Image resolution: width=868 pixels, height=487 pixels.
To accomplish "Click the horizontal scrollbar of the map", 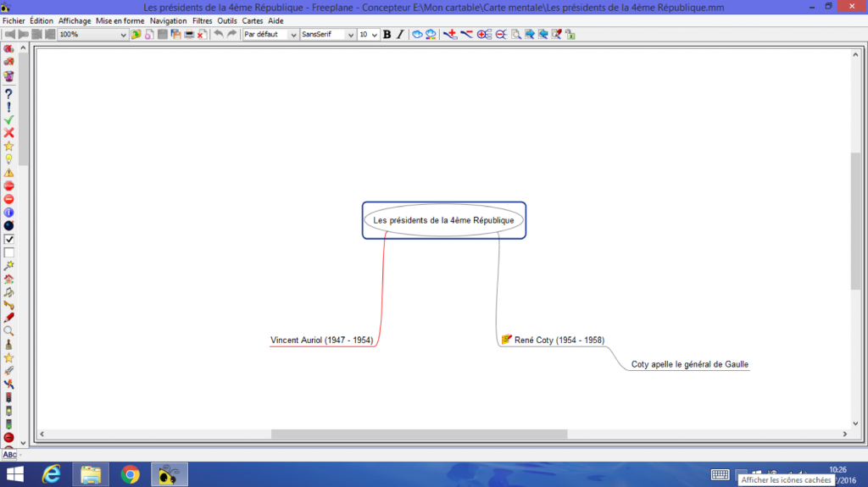I will tap(419, 434).
